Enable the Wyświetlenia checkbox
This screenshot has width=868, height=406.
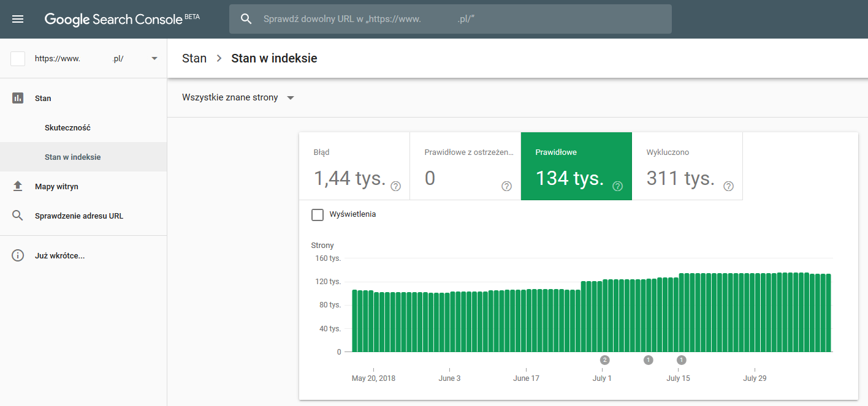click(318, 214)
